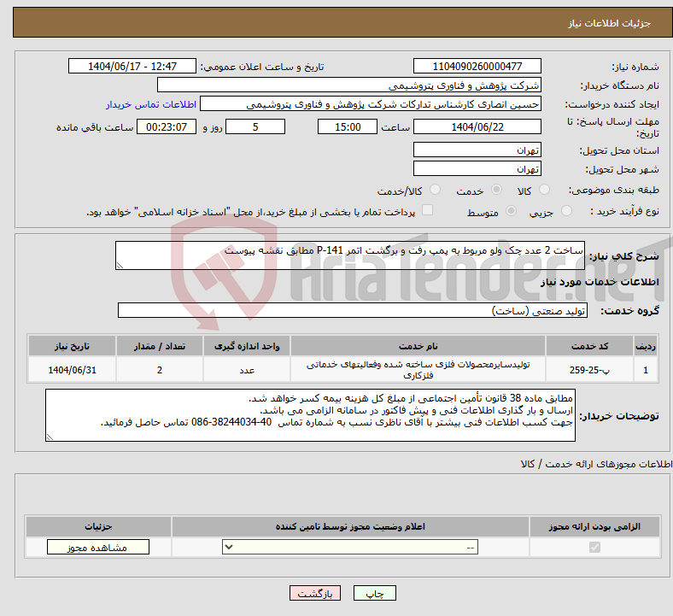The width and height of the screenshot is (673, 616).
Task: Click the تعداد / مقدار column header
Action: pyautogui.click(x=159, y=346)
